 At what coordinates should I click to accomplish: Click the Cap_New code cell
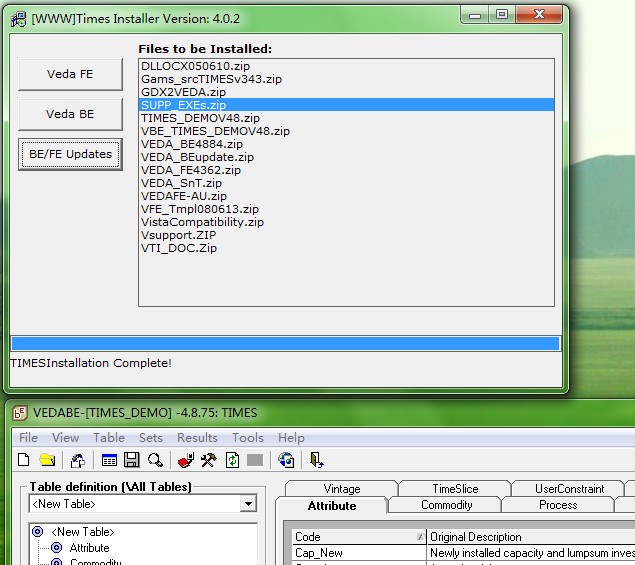pyautogui.click(x=359, y=553)
